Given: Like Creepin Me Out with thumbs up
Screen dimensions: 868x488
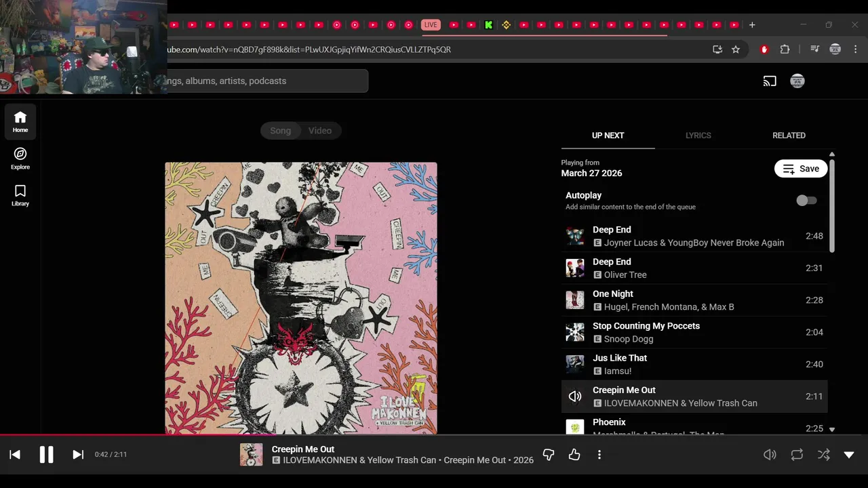Looking at the screenshot, I should pos(574,455).
